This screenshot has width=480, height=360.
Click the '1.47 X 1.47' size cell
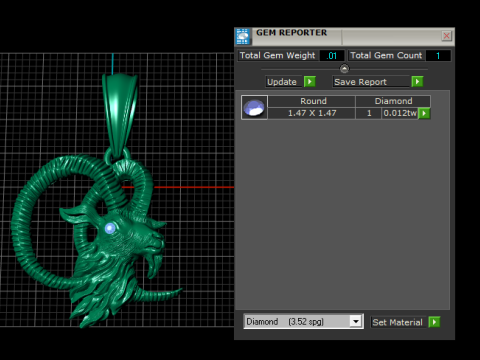[312, 113]
